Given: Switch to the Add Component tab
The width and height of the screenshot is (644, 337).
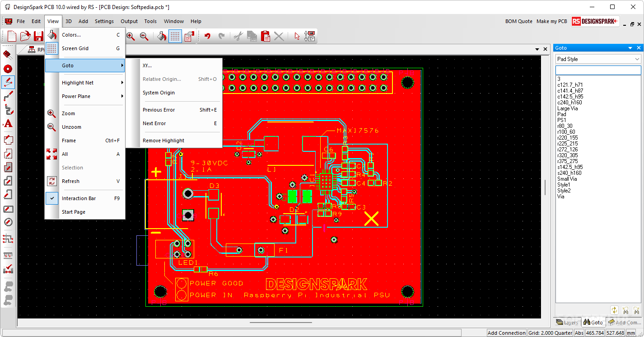Looking at the screenshot, I should click(x=625, y=323).
